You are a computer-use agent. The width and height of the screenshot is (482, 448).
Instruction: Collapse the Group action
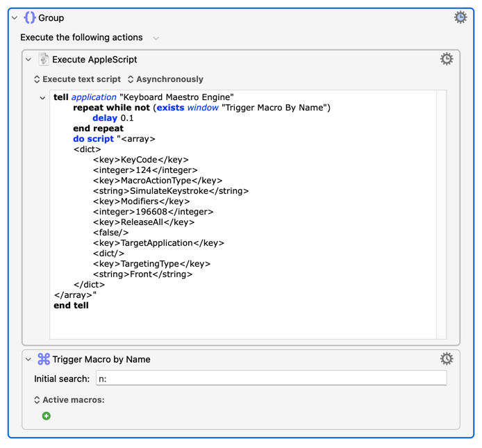pos(15,18)
